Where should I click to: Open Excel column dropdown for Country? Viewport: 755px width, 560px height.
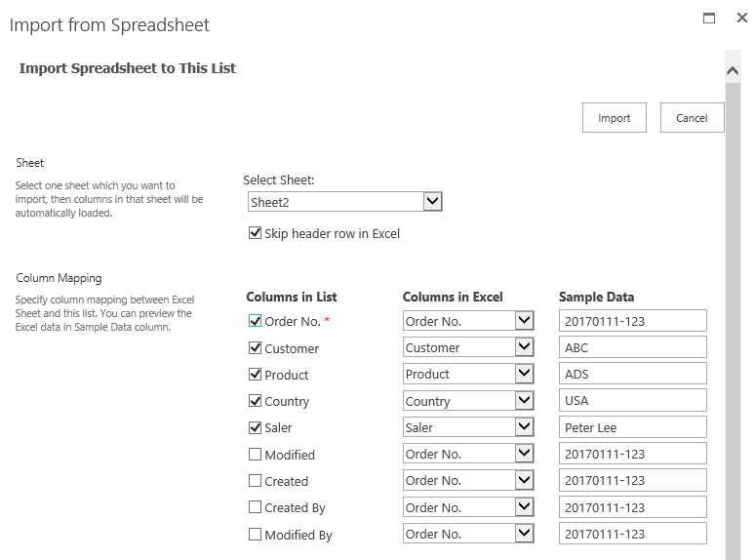pyautogui.click(x=525, y=401)
